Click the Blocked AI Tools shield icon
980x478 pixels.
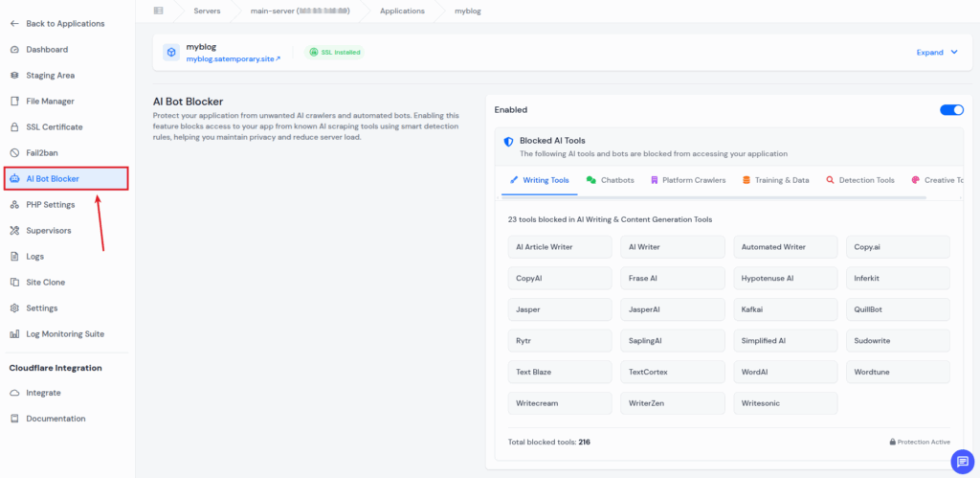509,142
